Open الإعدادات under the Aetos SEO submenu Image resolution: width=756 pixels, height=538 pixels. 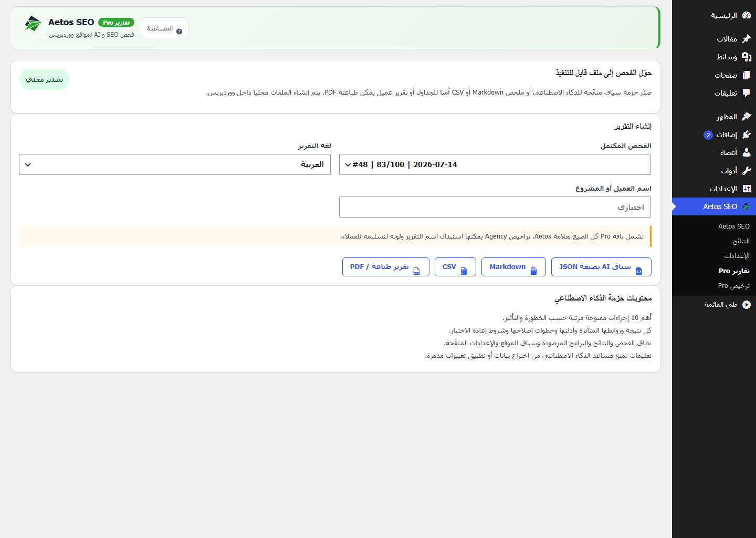[x=737, y=256]
